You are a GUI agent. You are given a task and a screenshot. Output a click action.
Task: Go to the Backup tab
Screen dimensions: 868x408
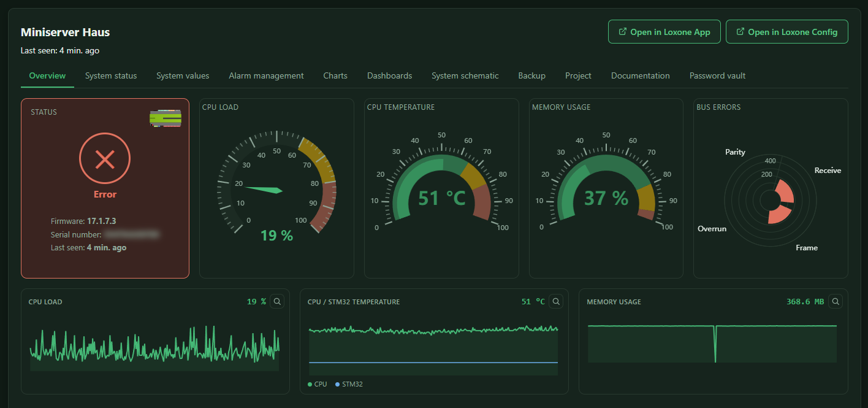(531, 75)
